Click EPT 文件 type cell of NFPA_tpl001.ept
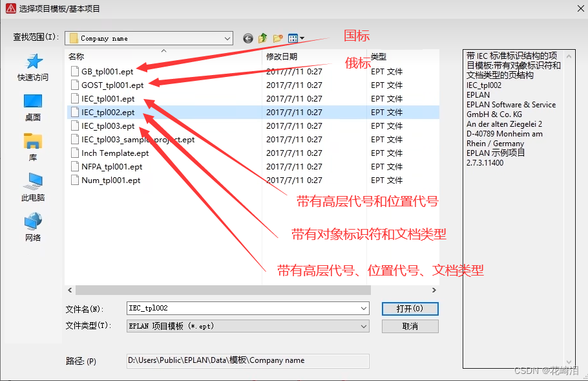The image size is (588, 381). 386,167
